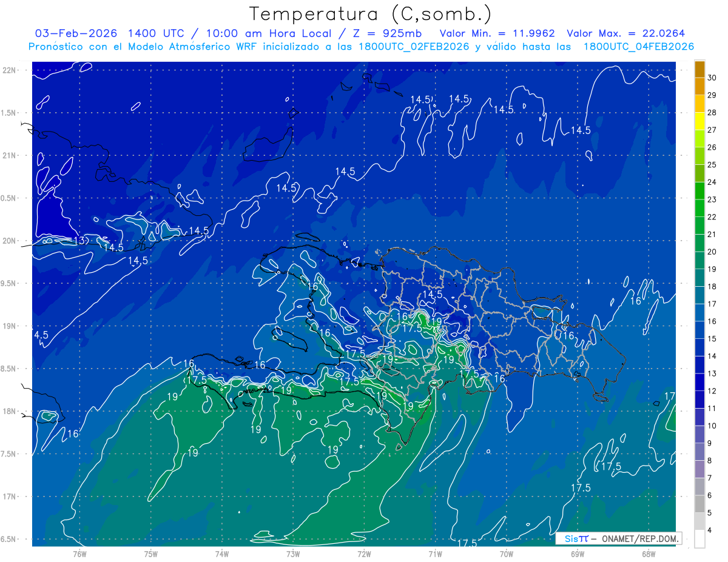The width and height of the screenshot is (728, 562).
Task: Click the "72W" longitude axis label
Action: (x=364, y=554)
